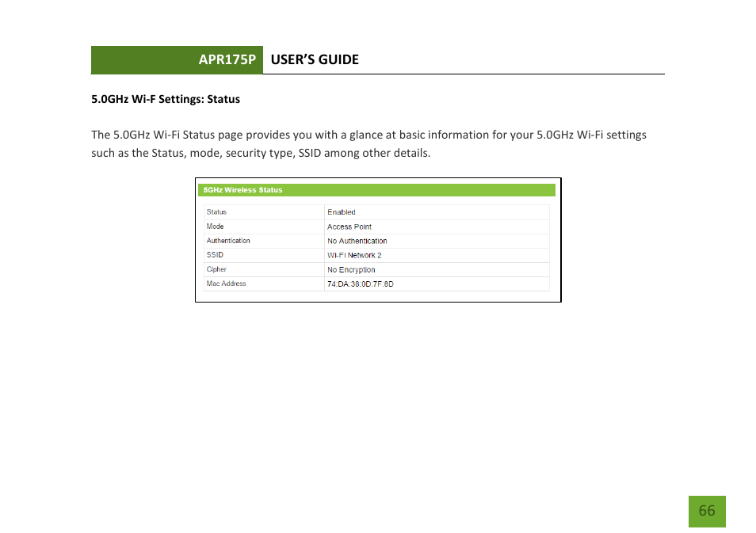Click the 'Mode' row label

215,227
